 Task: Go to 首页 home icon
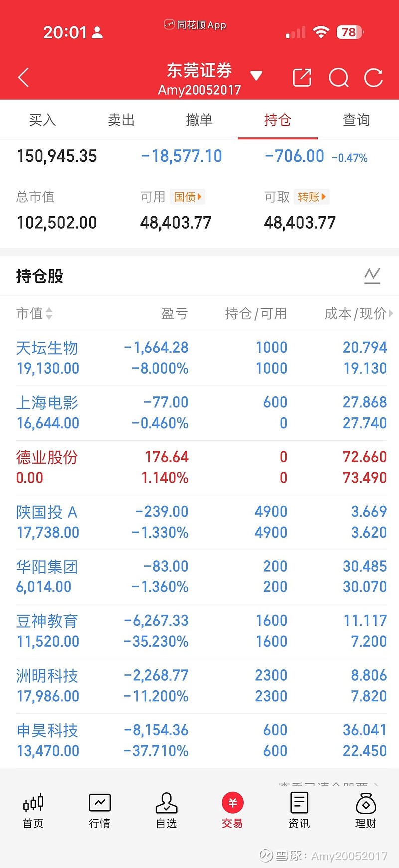click(x=33, y=810)
